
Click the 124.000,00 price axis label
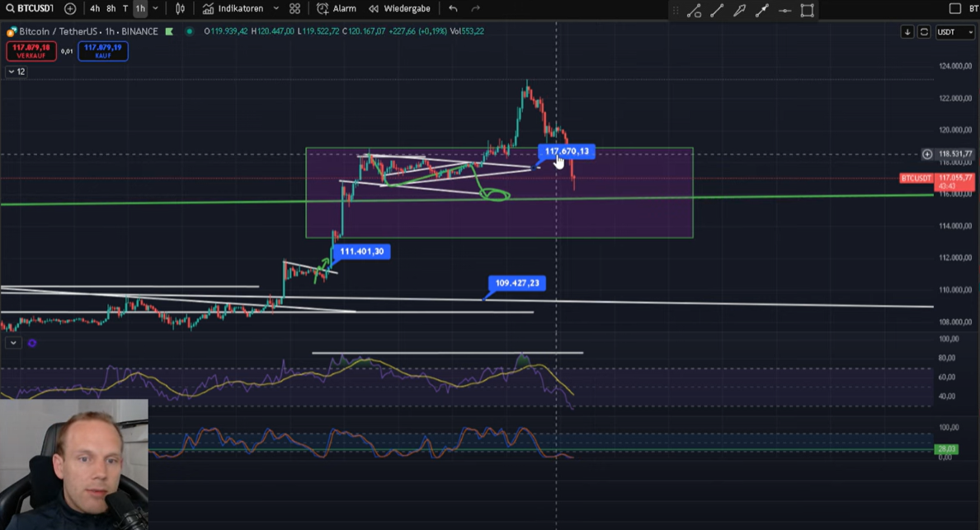(x=955, y=66)
